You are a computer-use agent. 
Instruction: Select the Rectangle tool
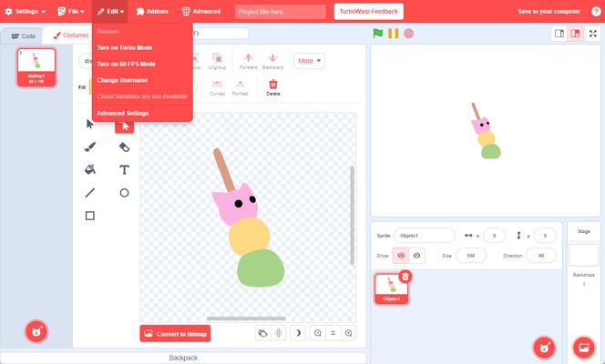pos(90,216)
